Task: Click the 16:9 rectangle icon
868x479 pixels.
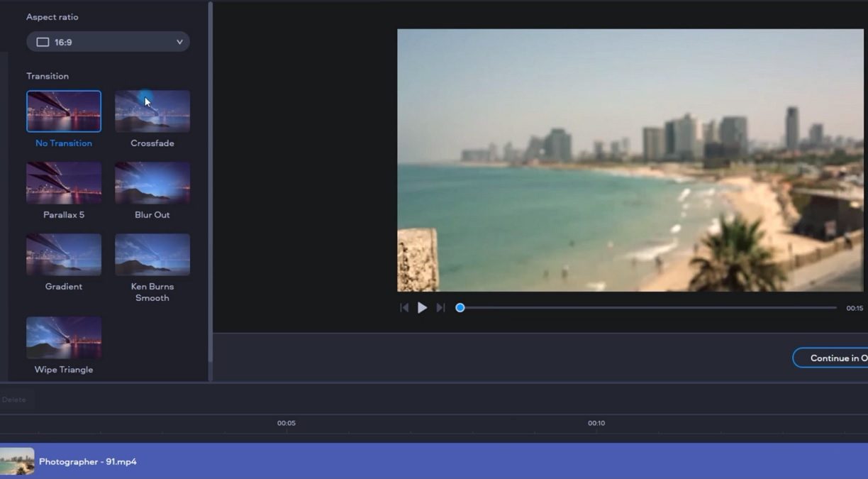Action: pyautogui.click(x=42, y=41)
